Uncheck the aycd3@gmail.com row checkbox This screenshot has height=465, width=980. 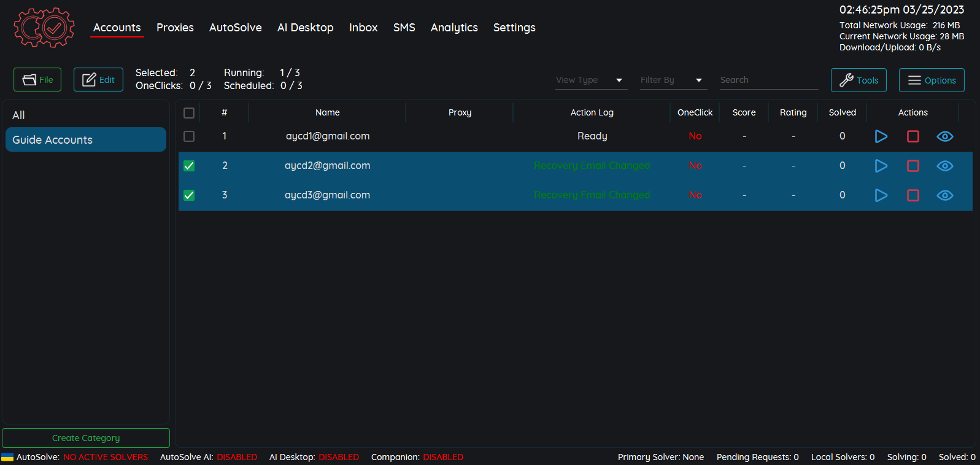pos(189,195)
